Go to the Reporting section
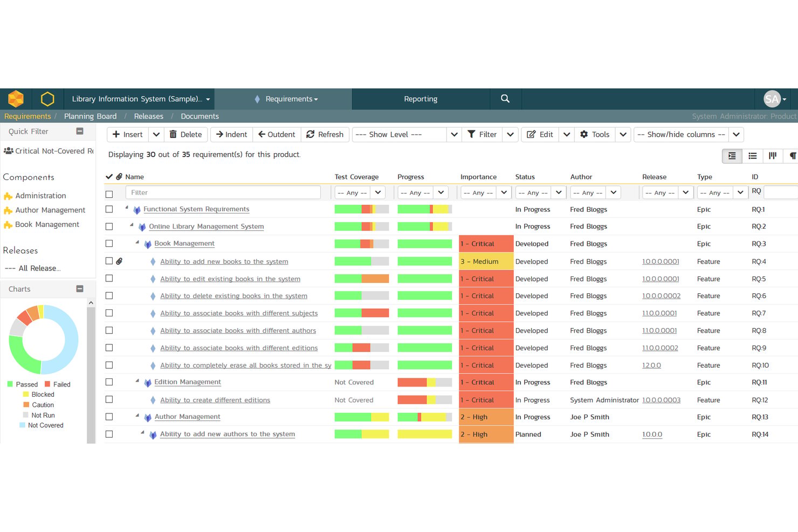 pos(421,99)
